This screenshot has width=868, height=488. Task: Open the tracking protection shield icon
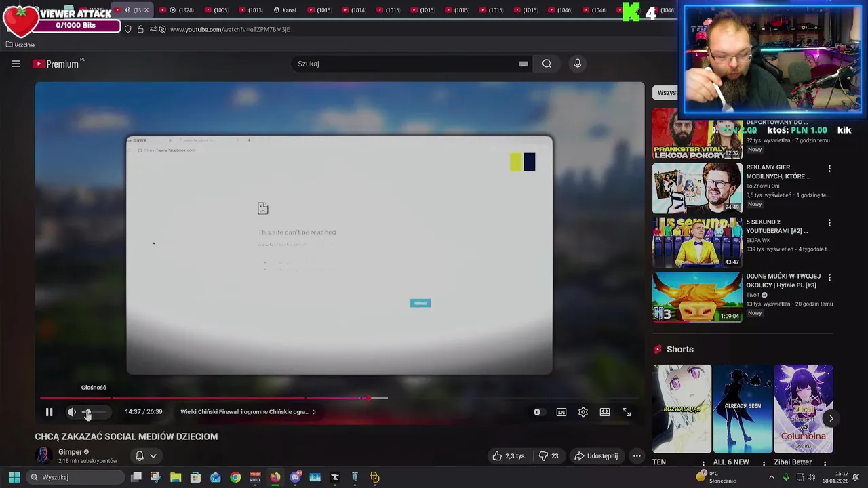(127, 29)
